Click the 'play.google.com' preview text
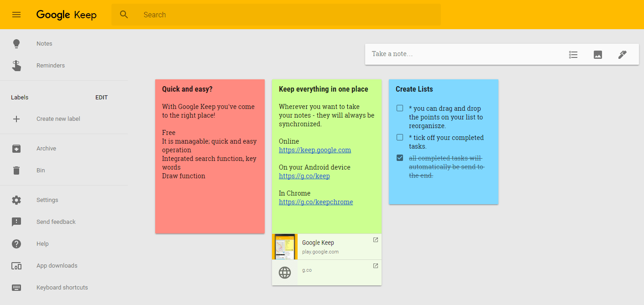The width and height of the screenshot is (644, 305). pyautogui.click(x=320, y=252)
